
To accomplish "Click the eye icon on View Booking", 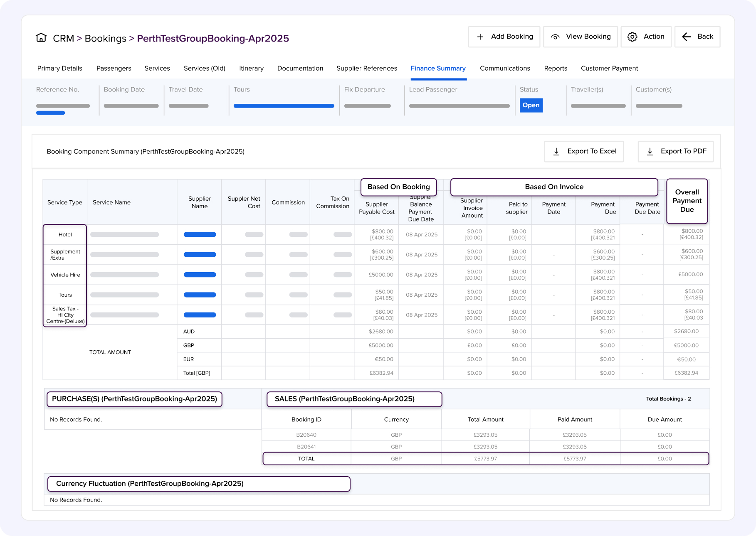I will [x=555, y=37].
